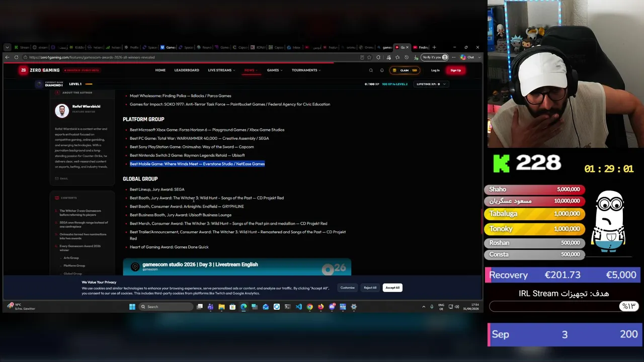The height and width of the screenshot is (362, 644).
Task: Expand the GAMES menu
Action: [274, 70]
